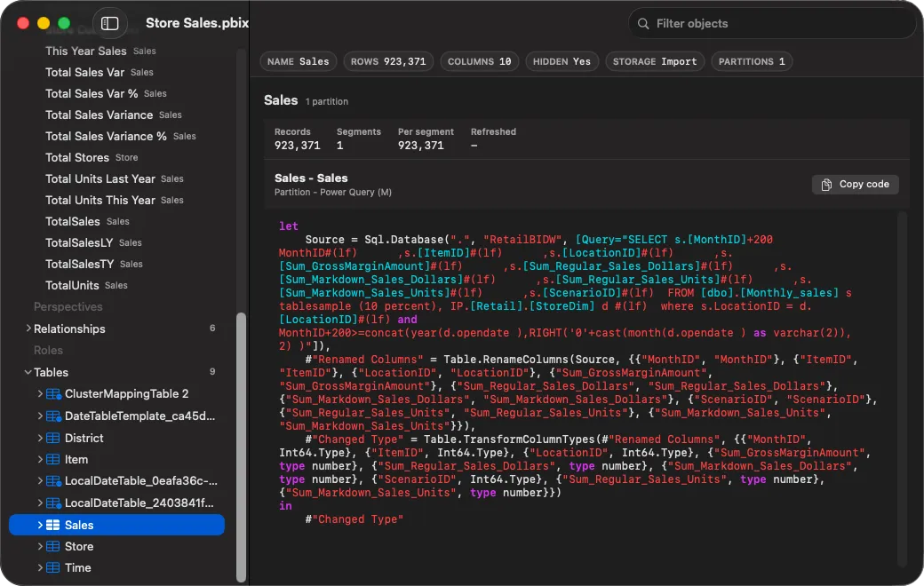
Task: Click the Time table icon
Action: pyautogui.click(x=53, y=567)
